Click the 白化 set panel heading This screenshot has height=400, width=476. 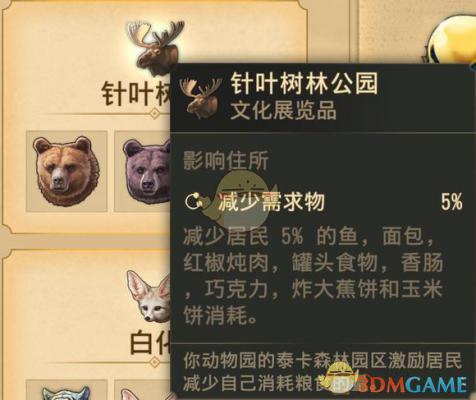click(150, 343)
